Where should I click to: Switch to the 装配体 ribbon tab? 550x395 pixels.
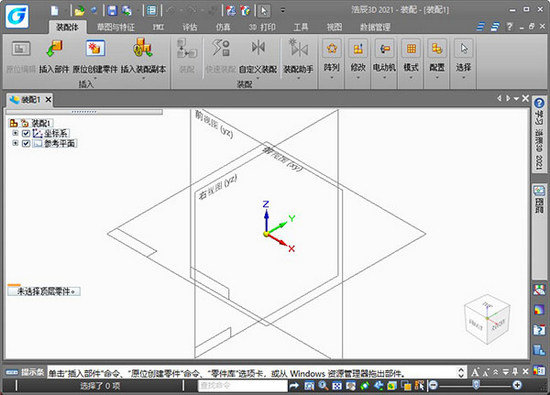tap(67, 27)
